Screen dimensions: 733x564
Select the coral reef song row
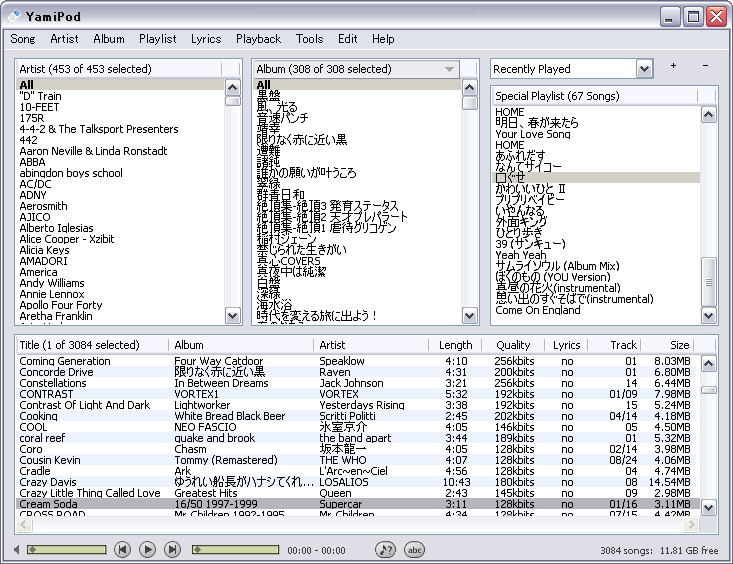coord(358,438)
